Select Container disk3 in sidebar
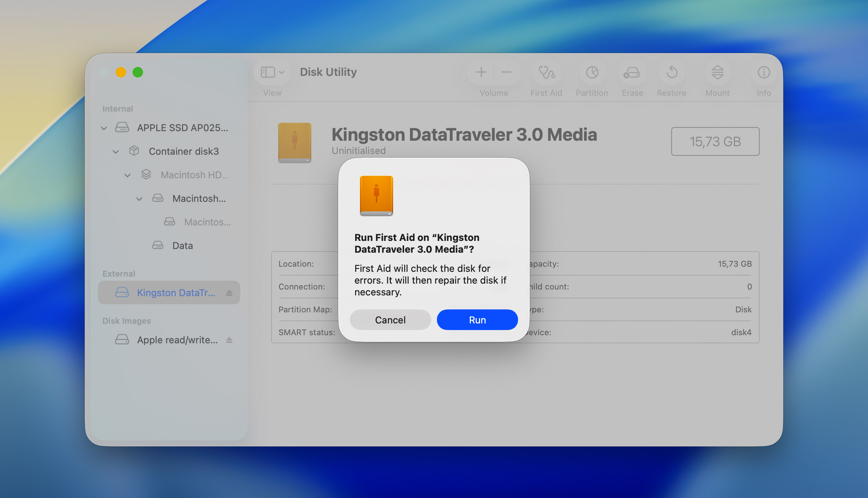The width and height of the screenshot is (868, 498). (x=169, y=151)
